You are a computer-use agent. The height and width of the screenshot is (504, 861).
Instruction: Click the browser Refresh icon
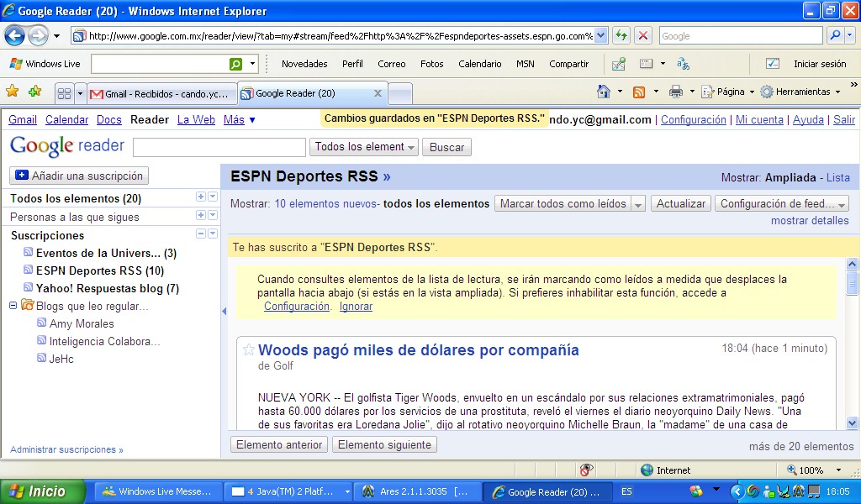point(621,35)
